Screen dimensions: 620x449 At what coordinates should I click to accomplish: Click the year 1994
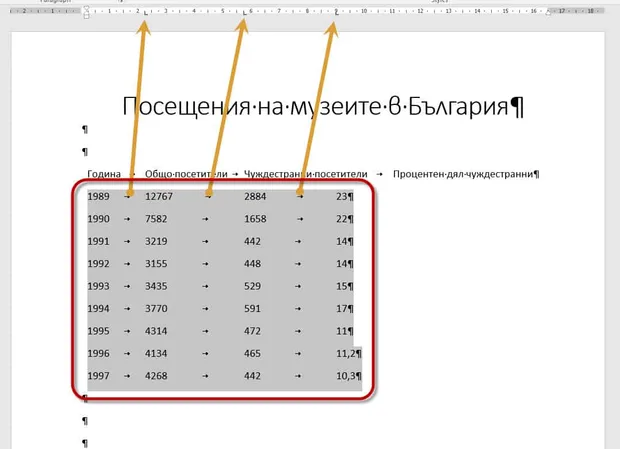(x=98, y=309)
